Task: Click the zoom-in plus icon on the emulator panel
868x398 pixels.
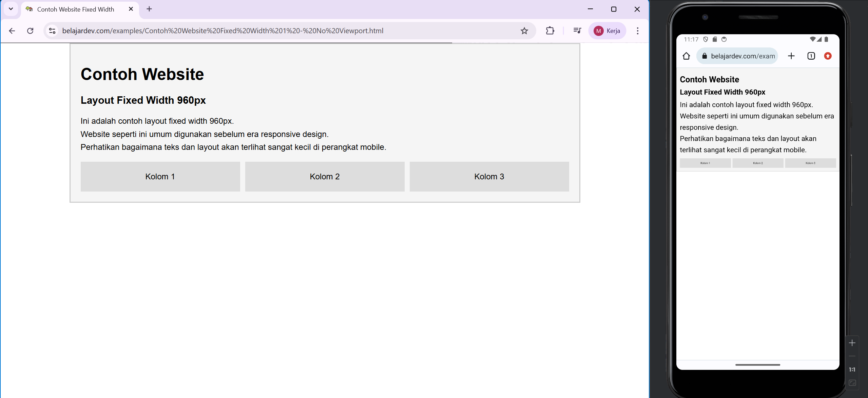Action: coord(852,343)
